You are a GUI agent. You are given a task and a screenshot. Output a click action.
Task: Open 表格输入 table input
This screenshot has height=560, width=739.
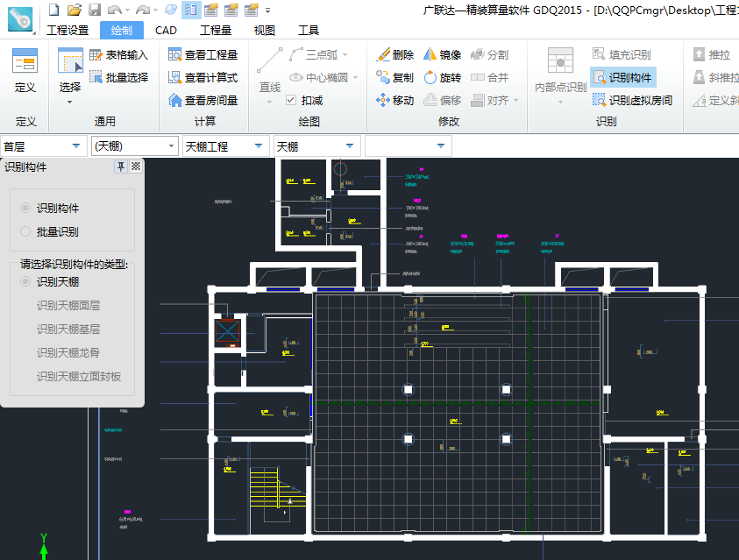point(118,55)
